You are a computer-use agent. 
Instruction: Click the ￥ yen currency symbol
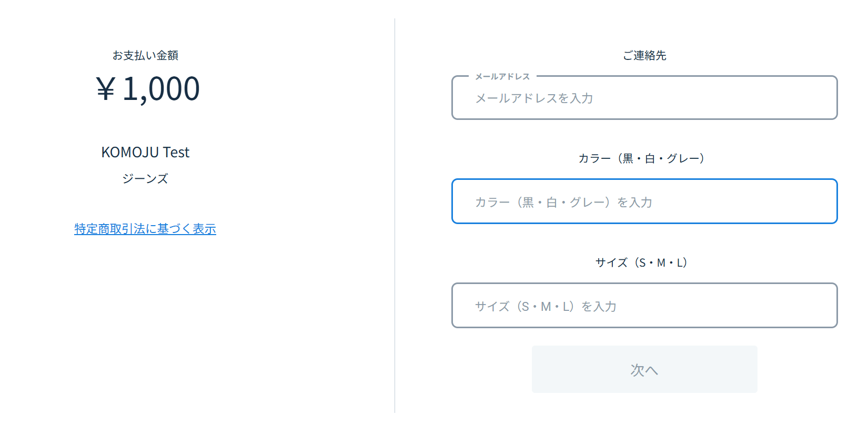pyautogui.click(x=105, y=89)
